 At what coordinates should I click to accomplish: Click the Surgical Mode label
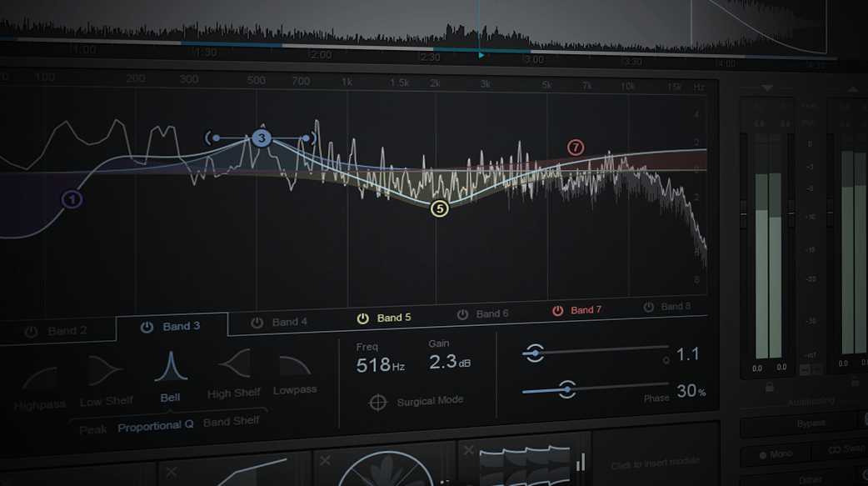pyautogui.click(x=430, y=400)
